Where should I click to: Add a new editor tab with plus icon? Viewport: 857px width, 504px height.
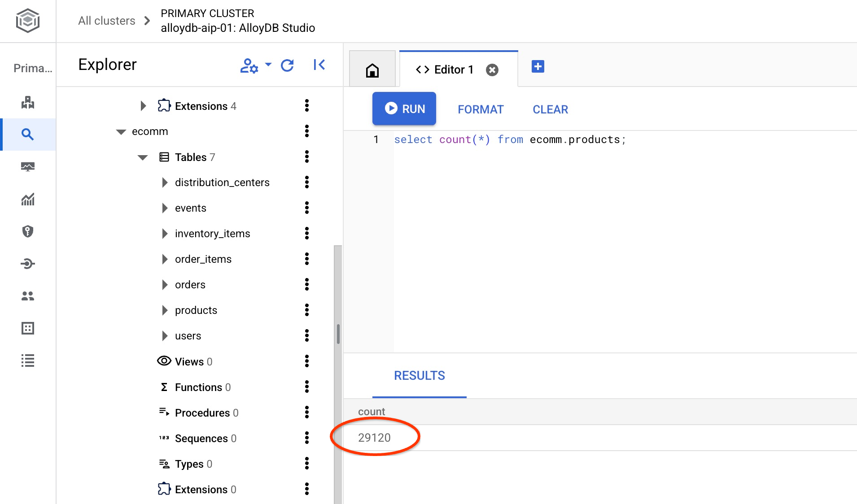click(538, 67)
